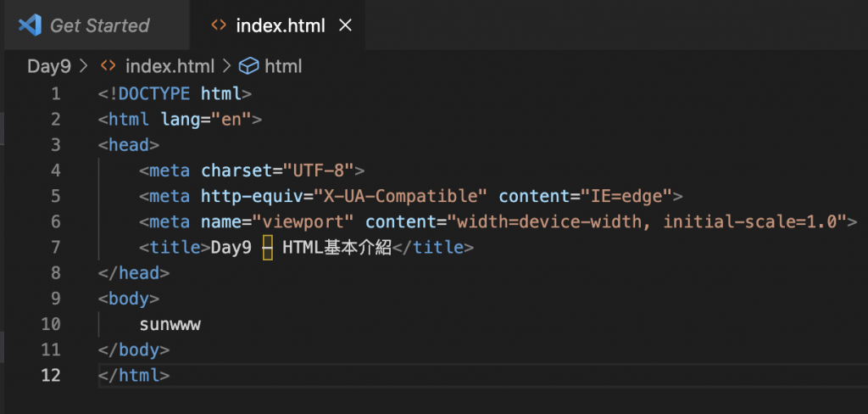Click the file icon in breadcrumb path
This screenshot has height=414, width=868.
click(x=108, y=65)
